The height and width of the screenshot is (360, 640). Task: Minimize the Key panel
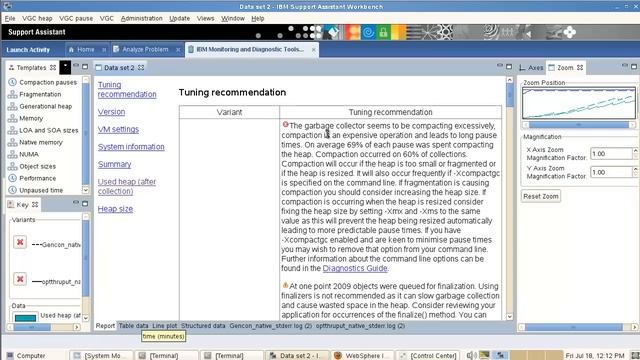[x=76, y=202]
